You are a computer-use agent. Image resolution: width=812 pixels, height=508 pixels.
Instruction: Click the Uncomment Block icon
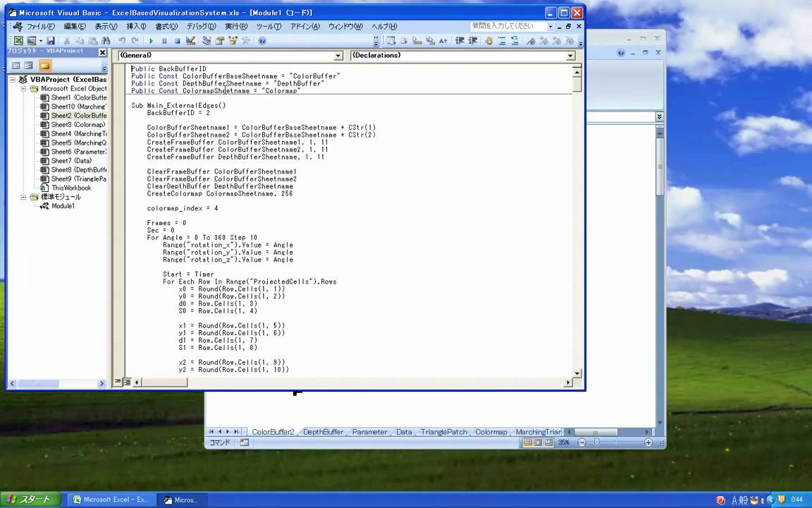515,40
